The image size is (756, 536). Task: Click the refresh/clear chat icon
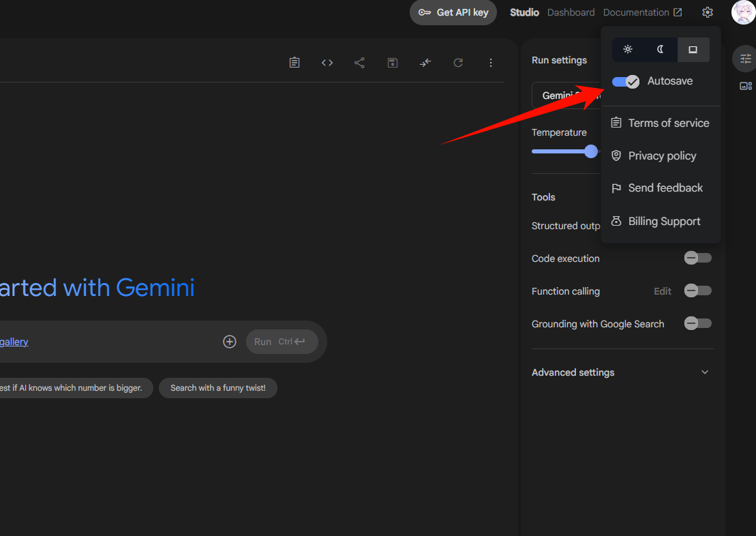(x=458, y=63)
